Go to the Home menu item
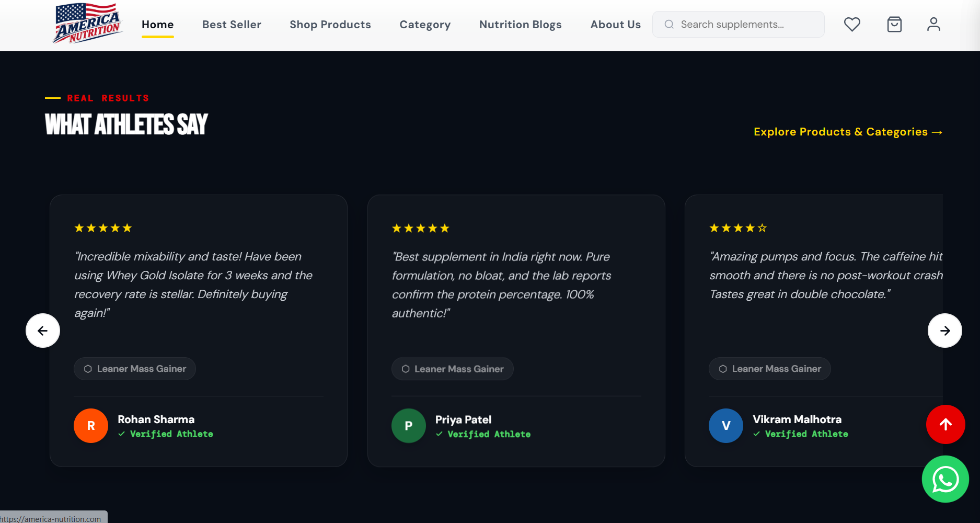The height and width of the screenshot is (523, 980). tap(157, 25)
